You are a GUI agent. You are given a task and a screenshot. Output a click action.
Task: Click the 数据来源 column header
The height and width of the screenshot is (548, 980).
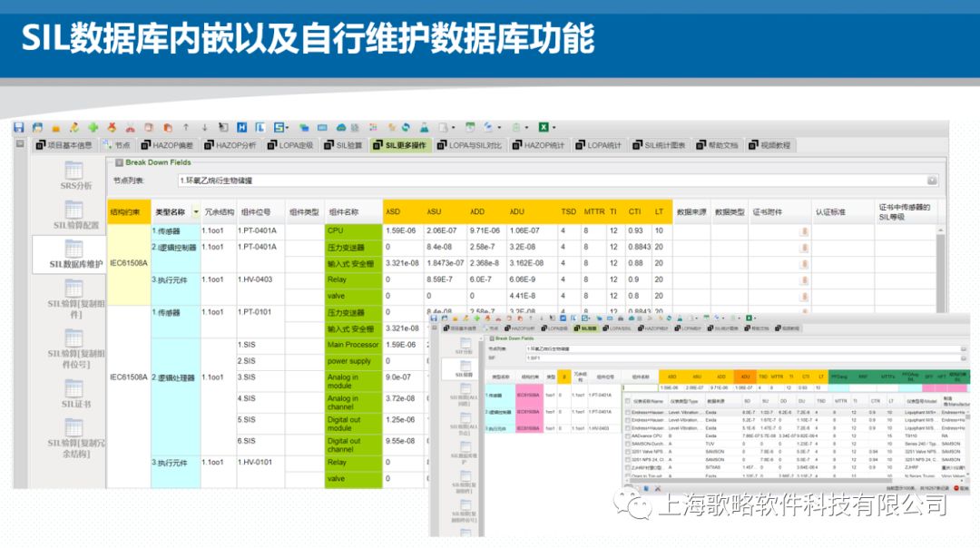(691, 211)
